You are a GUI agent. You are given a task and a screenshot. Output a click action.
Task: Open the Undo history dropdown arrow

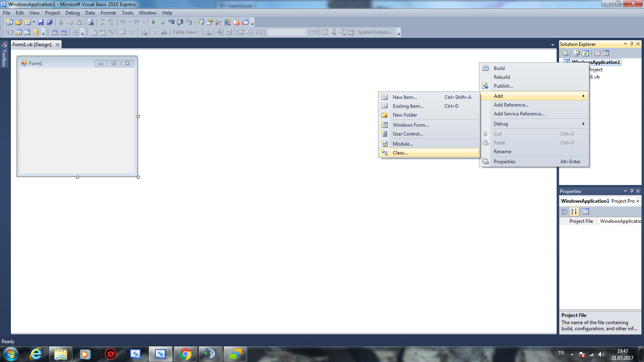point(130,22)
